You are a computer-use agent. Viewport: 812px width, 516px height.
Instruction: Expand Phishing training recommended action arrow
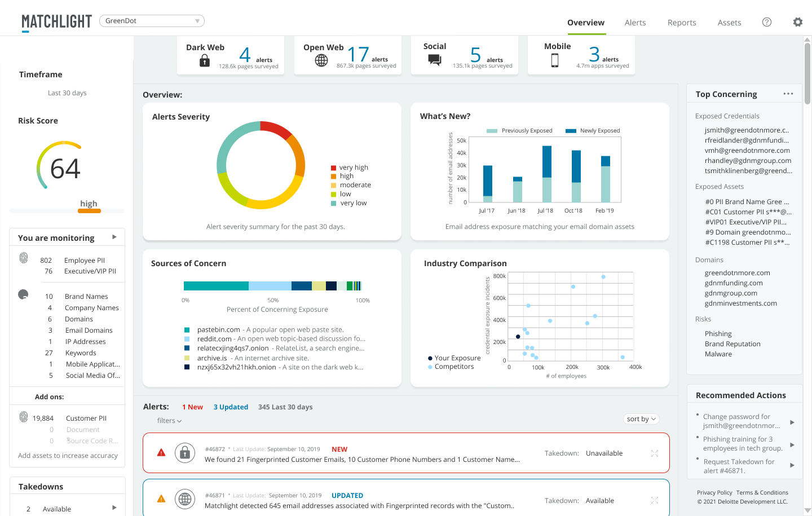[792, 444]
